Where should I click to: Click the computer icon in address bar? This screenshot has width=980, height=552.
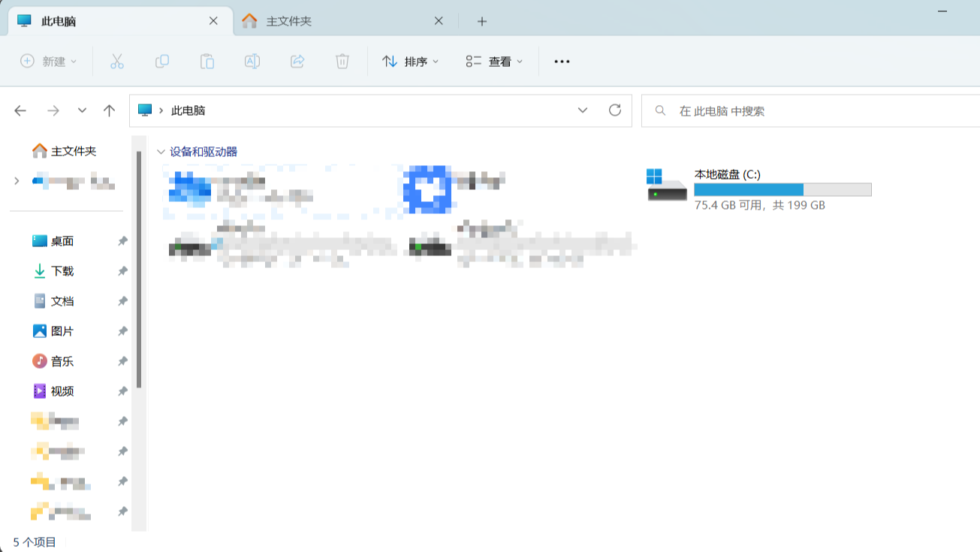[x=145, y=110]
